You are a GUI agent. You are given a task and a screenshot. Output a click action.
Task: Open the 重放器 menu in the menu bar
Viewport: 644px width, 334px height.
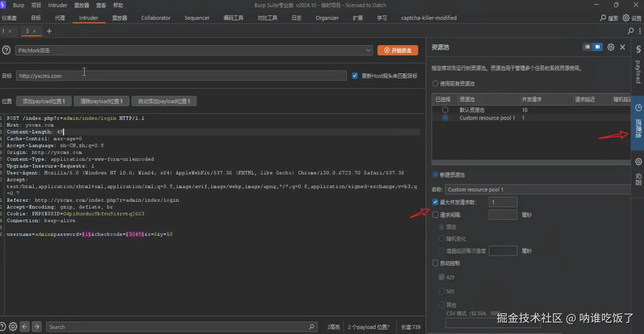pos(81,5)
